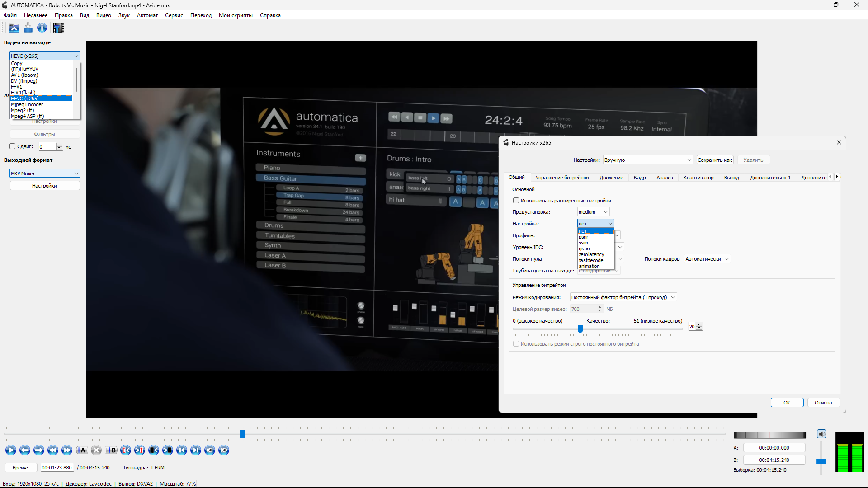Viewport: 868px width, 488px height.
Task: Click the muxer 'Настройки' button
Action: (x=45, y=186)
